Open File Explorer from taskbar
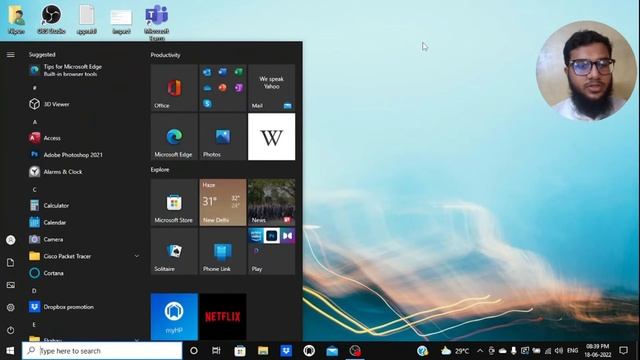 click(263, 351)
